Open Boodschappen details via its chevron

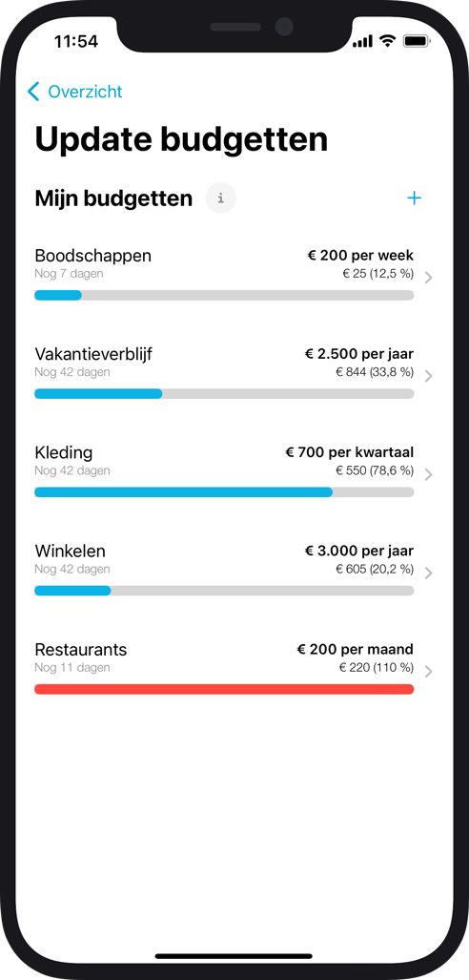click(428, 278)
